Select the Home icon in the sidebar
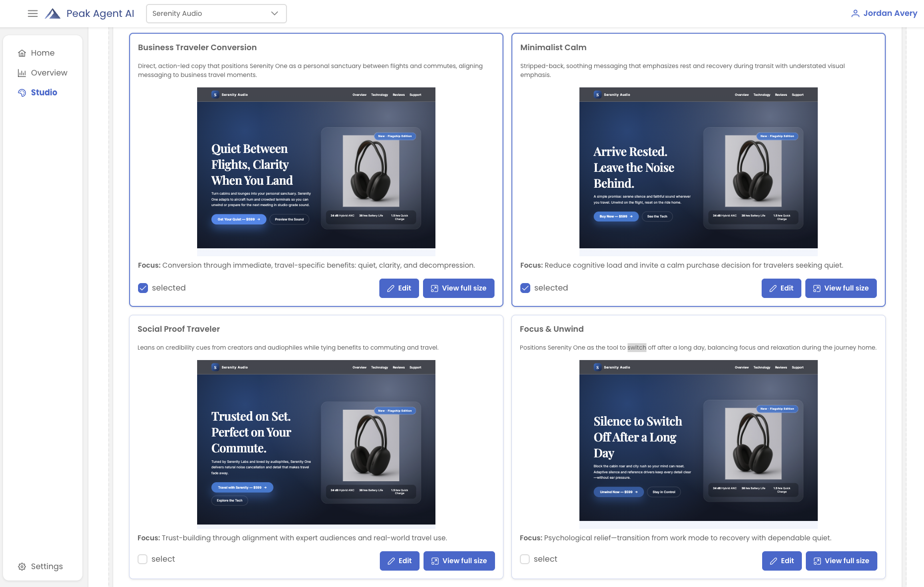Screen dimensions: 924x587 coord(22,53)
